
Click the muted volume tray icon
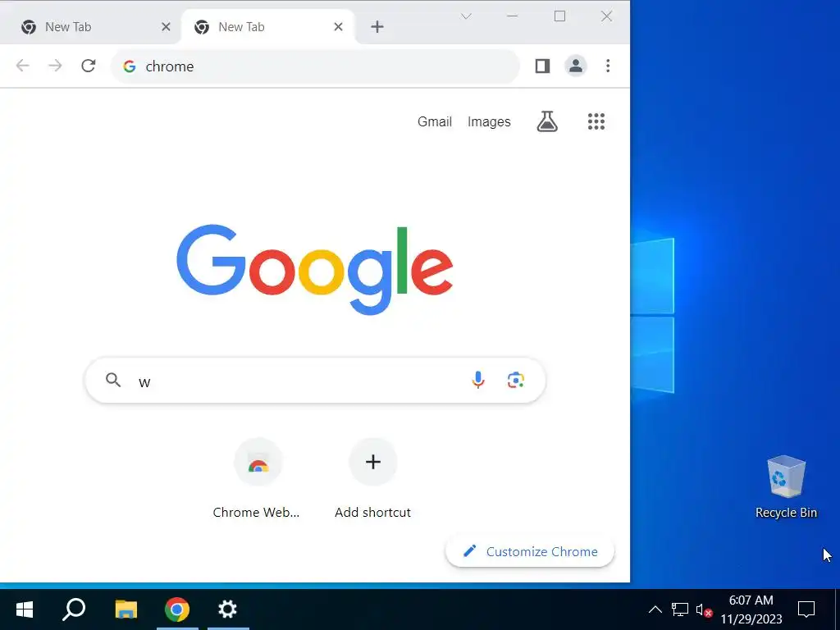pyautogui.click(x=704, y=609)
